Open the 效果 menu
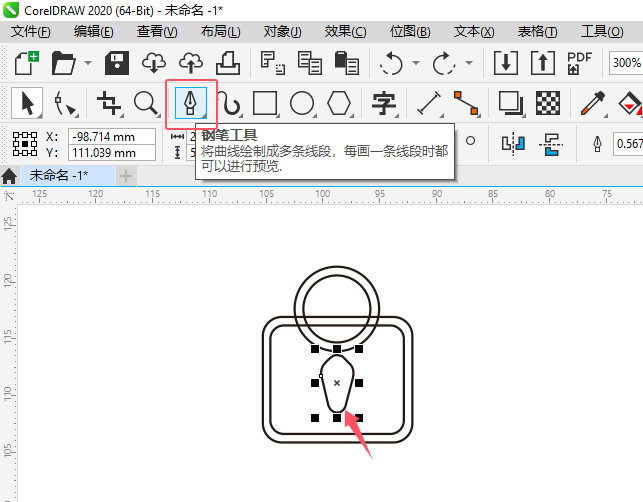Viewport: 643px width, 502px height. [x=345, y=32]
